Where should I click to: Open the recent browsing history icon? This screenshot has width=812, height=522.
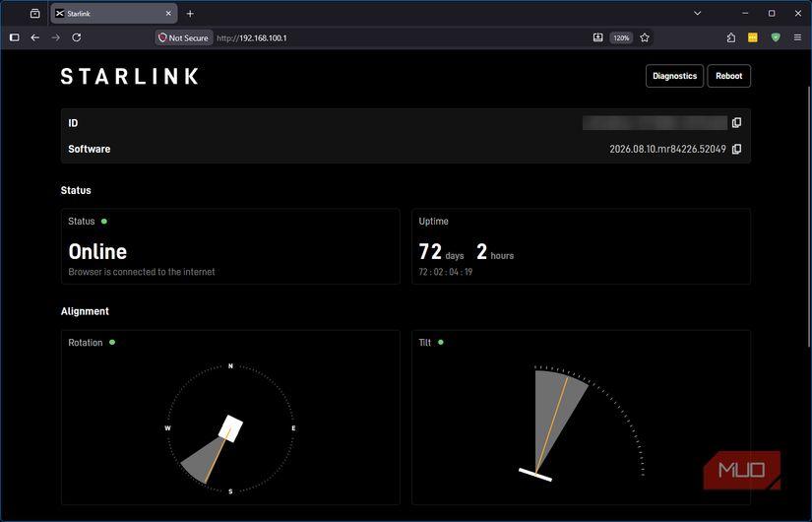click(34, 14)
